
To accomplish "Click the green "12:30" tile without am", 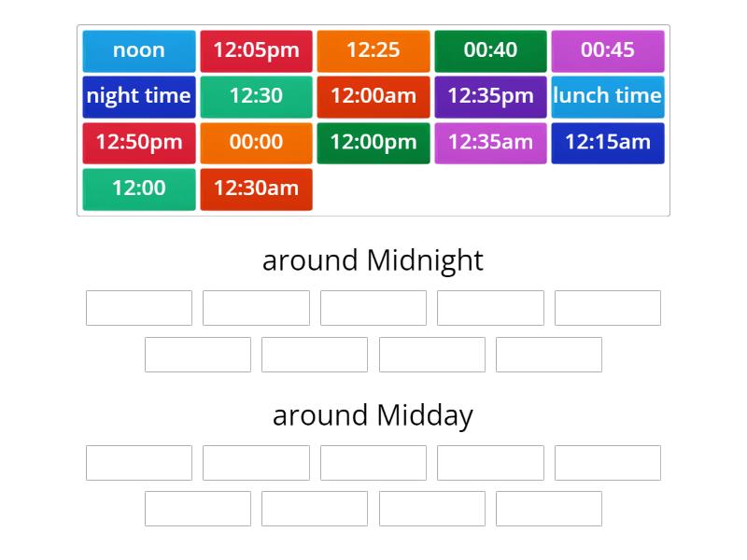I will [x=256, y=96].
